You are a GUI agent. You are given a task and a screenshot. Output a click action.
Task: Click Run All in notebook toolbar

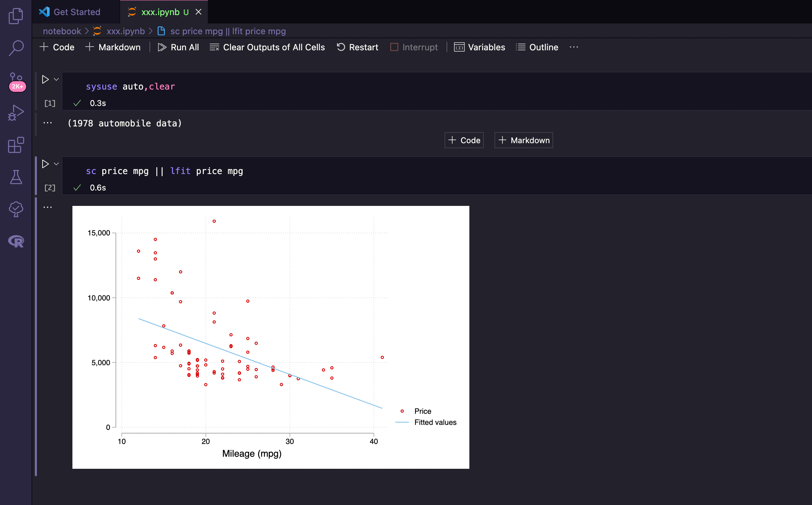pyautogui.click(x=178, y=47)
